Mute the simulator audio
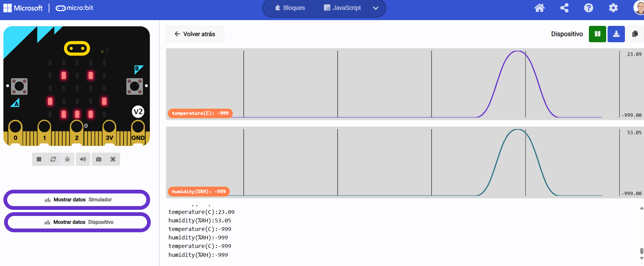Screen dimensions: 644x266 (x=83, y=159)
